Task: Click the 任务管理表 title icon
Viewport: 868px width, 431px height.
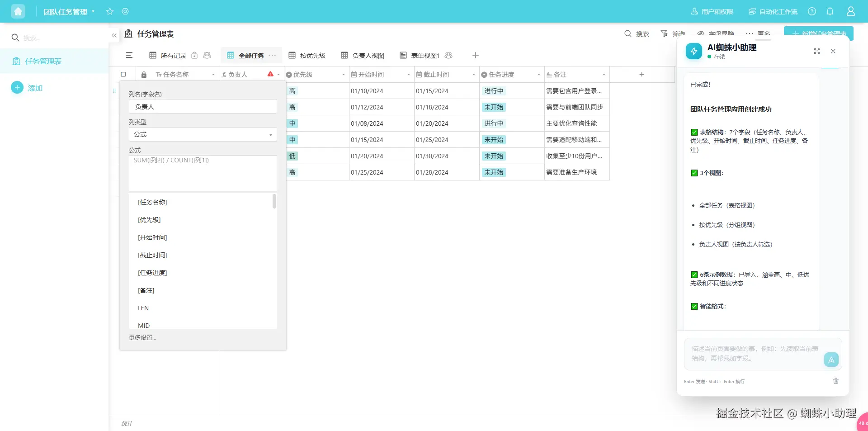Action: point(129,34)
